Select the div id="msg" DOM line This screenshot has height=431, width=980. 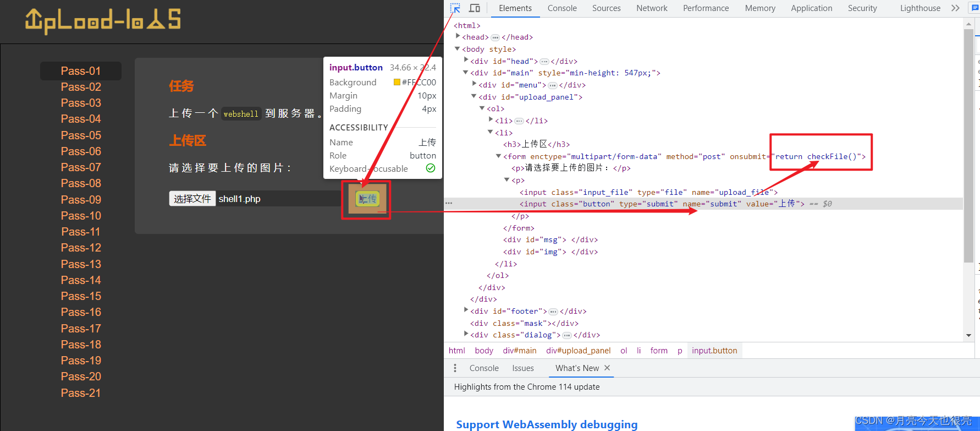[550, 239]
